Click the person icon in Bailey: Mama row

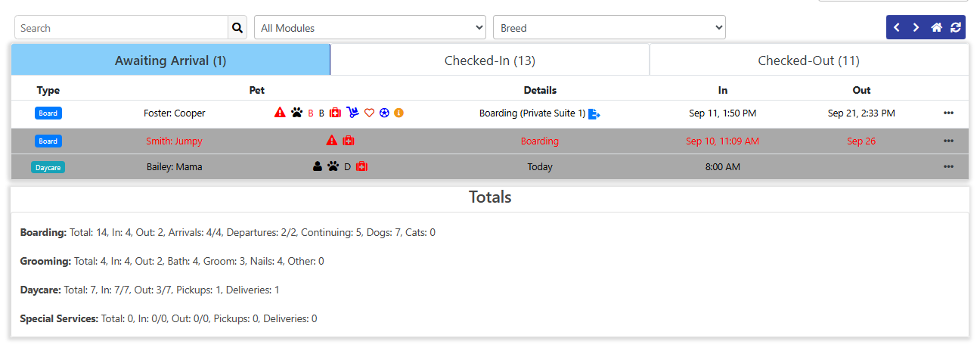point(318,166)
